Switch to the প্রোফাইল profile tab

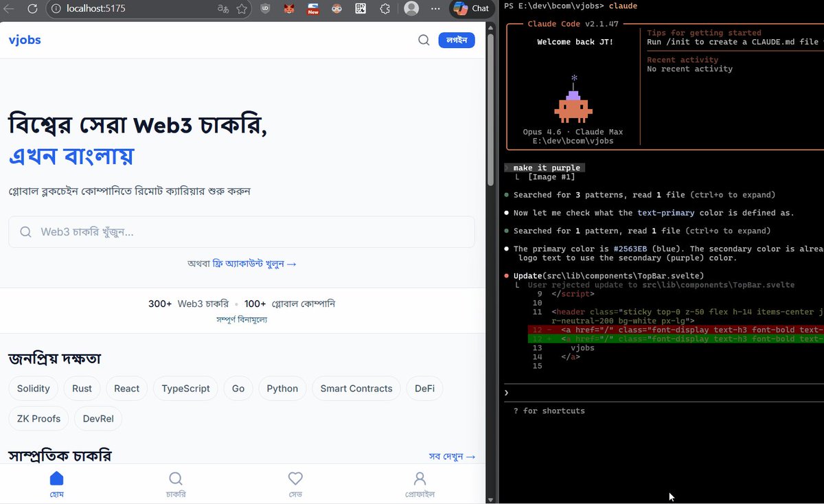pyautogui.click(x=420, y=485)
